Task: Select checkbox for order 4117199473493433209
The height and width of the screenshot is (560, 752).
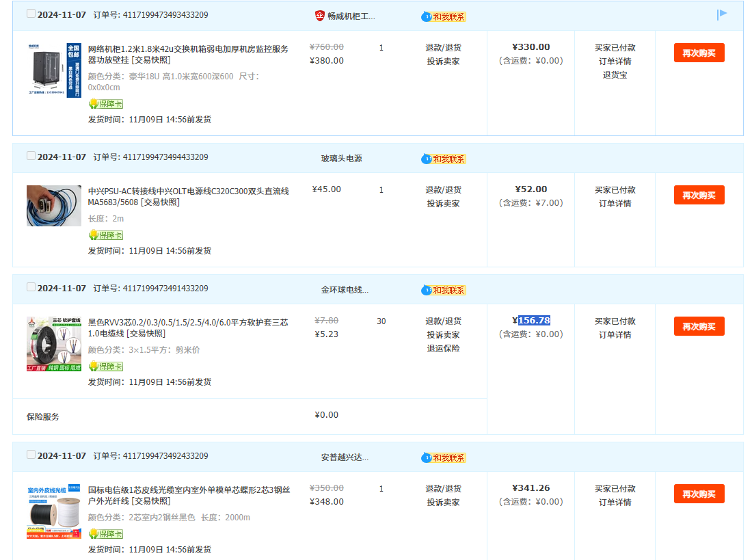Action: point(31,14)
